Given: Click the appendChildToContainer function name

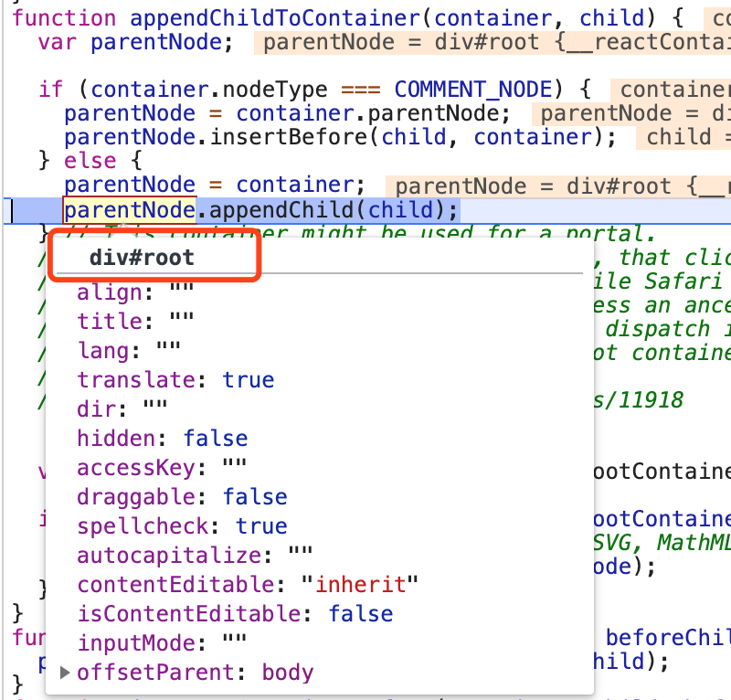Looking at the screenshot, I should tap(276, 18).
